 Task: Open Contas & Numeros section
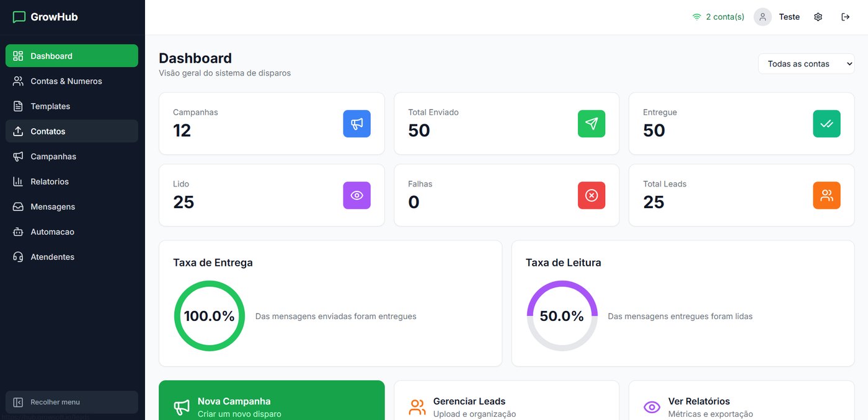tap(72, 81)
